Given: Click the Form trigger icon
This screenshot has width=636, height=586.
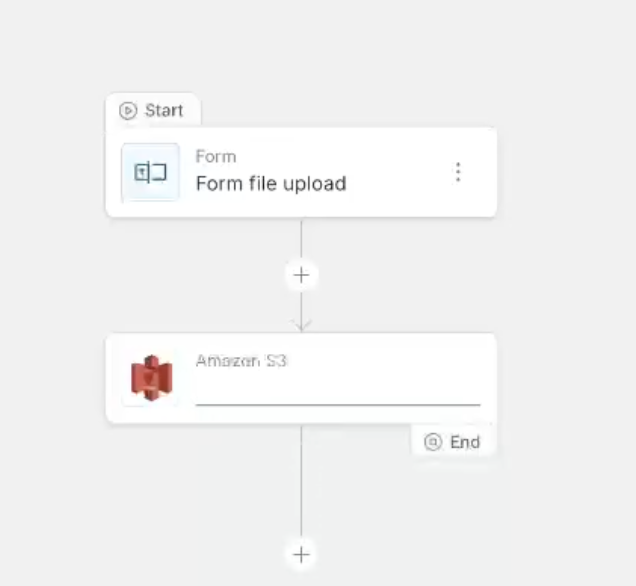Looking at the screenshot, I should click(150, 172).
